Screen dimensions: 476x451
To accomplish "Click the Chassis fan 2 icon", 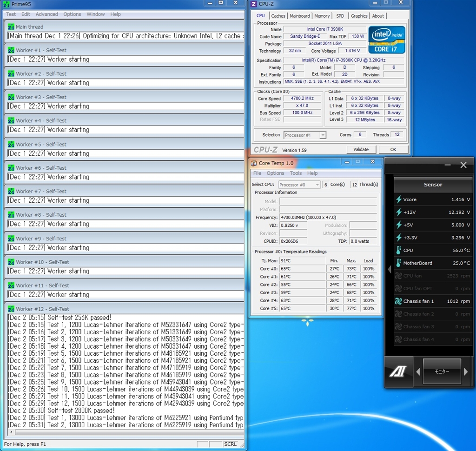I will 398,314.
